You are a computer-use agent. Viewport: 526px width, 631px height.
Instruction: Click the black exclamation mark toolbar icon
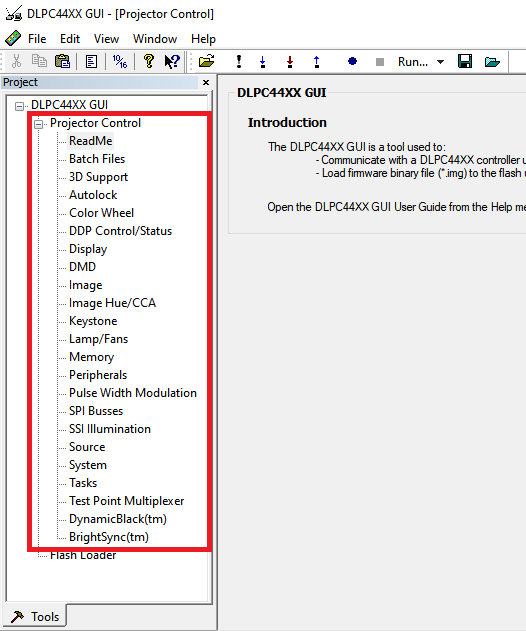click(239, 62)
